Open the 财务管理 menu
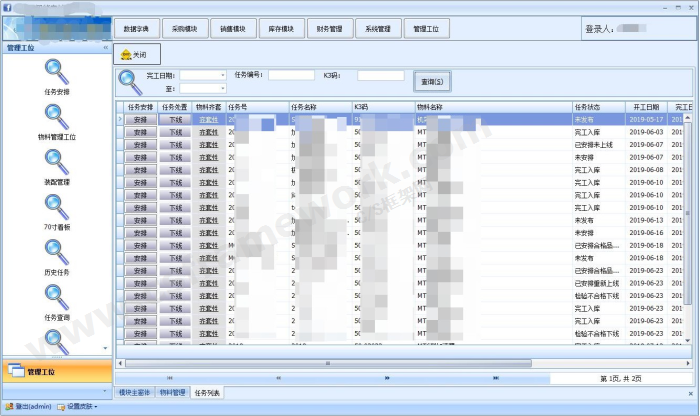The image size is (700, 416). (x=329, y=29)
